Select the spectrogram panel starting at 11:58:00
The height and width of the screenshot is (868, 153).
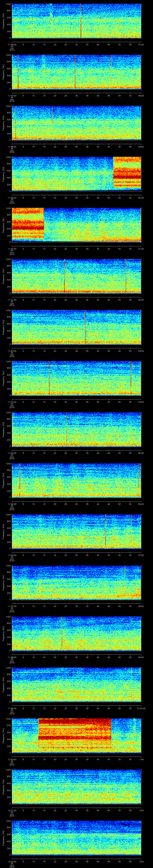pyautogui.click(x=76, y=633)
